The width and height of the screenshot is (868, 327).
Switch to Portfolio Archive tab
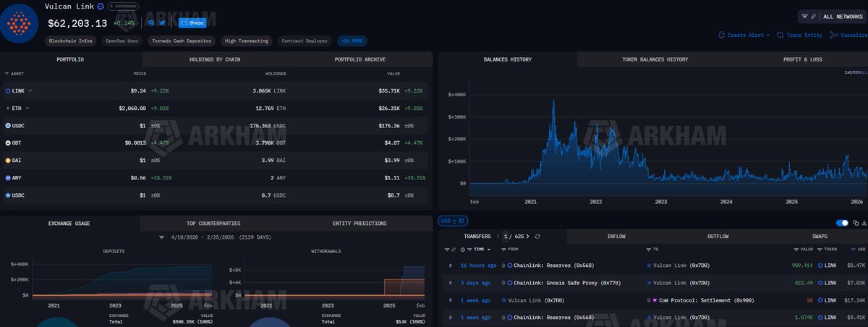(x=360, y=59)
